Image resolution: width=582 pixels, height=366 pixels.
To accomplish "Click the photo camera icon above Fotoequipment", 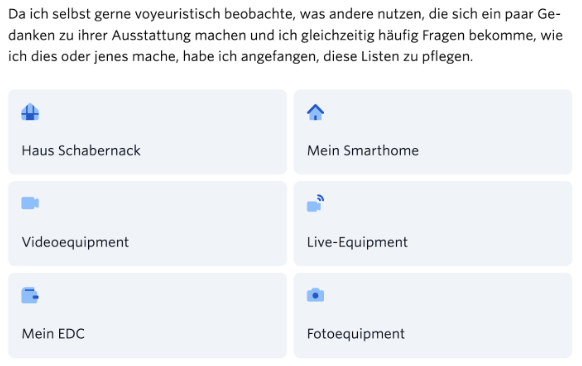I will pos(315,295).
